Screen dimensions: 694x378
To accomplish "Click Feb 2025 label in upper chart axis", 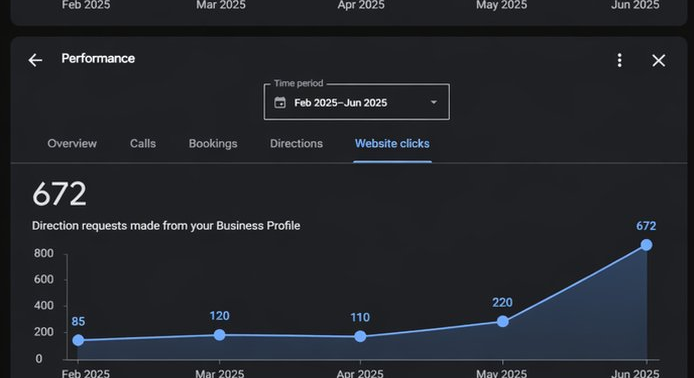I will 86,5.
